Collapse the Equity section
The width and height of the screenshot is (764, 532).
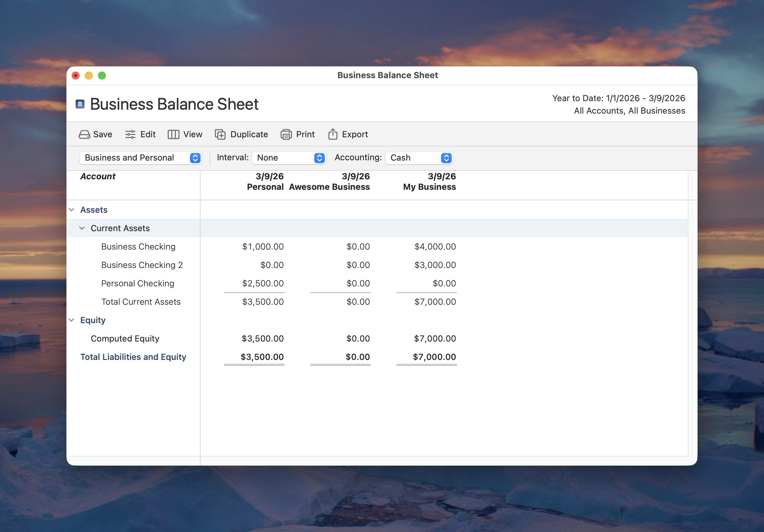pos(72,320)
